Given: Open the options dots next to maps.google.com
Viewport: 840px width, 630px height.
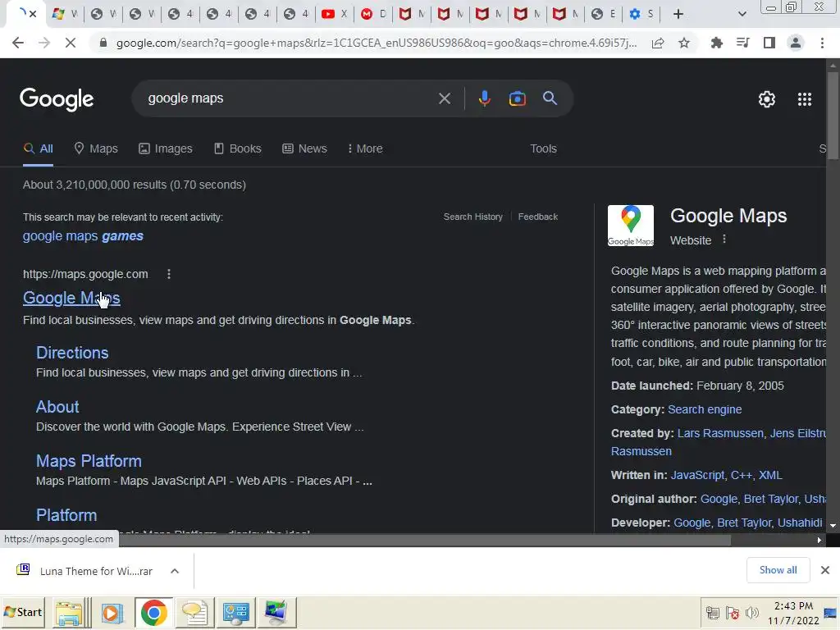Looking at the screenshot, I should (169, 274).
